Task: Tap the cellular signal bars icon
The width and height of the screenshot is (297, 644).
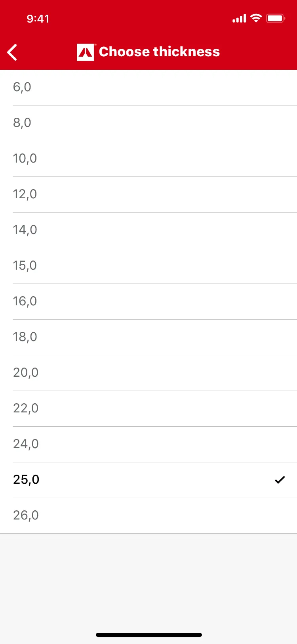Action: coord(239,19)
